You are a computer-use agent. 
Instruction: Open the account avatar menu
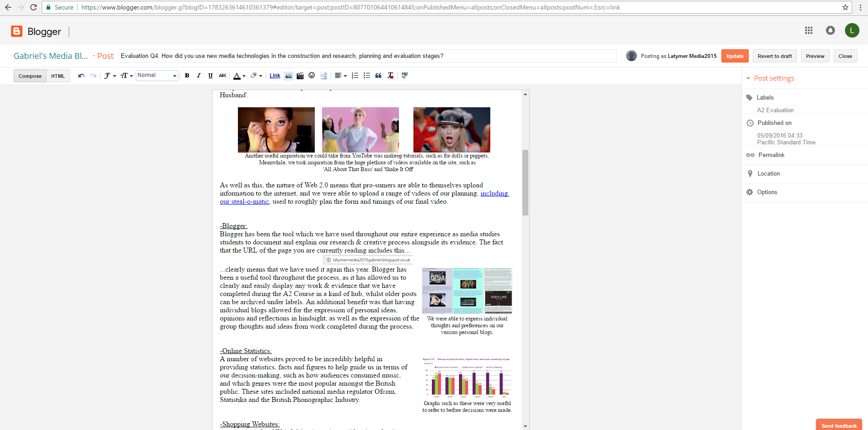coord(852,30)
